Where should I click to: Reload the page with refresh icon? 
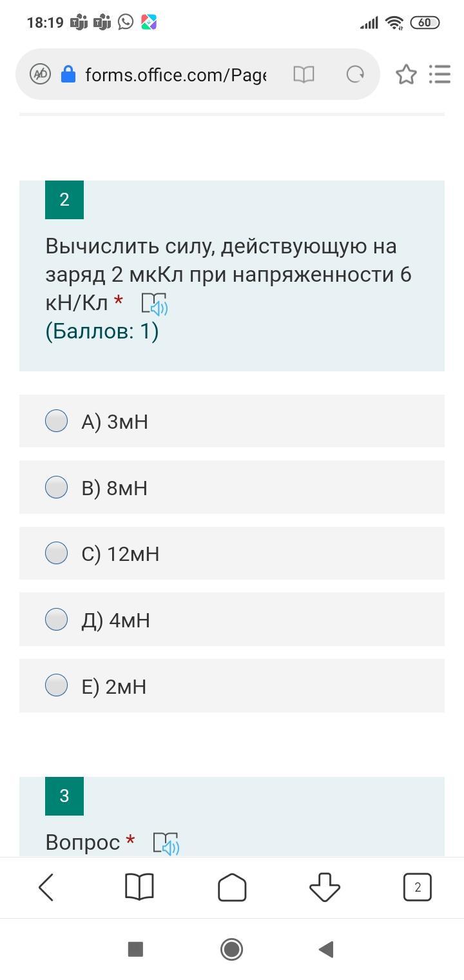point(355,75)
